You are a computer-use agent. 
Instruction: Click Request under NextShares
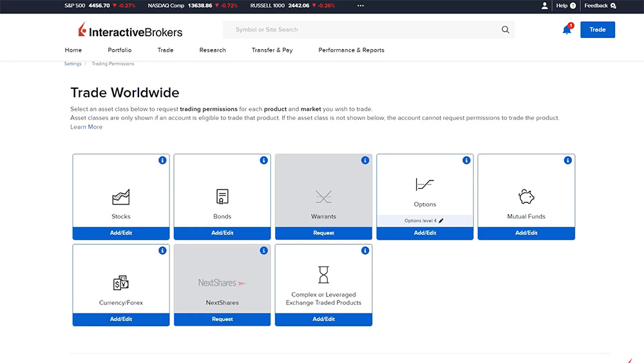(222, 319)
